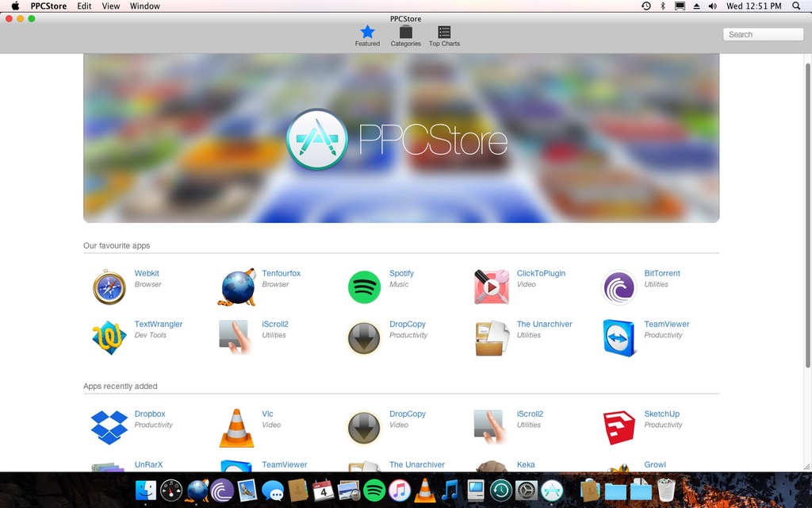Image resolution: width=812 pixels, height=508 pixels.
Task: Click the green Spotify app icon in favourites
Action: 364,287
